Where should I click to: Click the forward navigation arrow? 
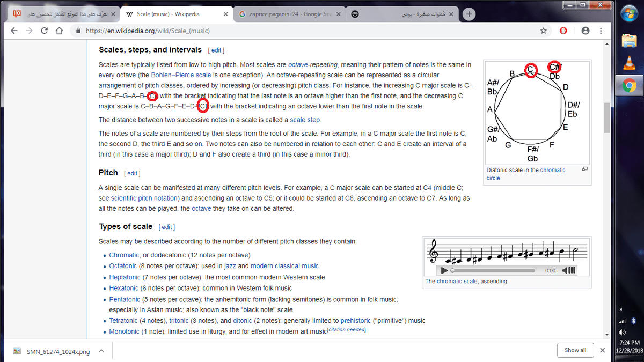click(x=29, y=31)
